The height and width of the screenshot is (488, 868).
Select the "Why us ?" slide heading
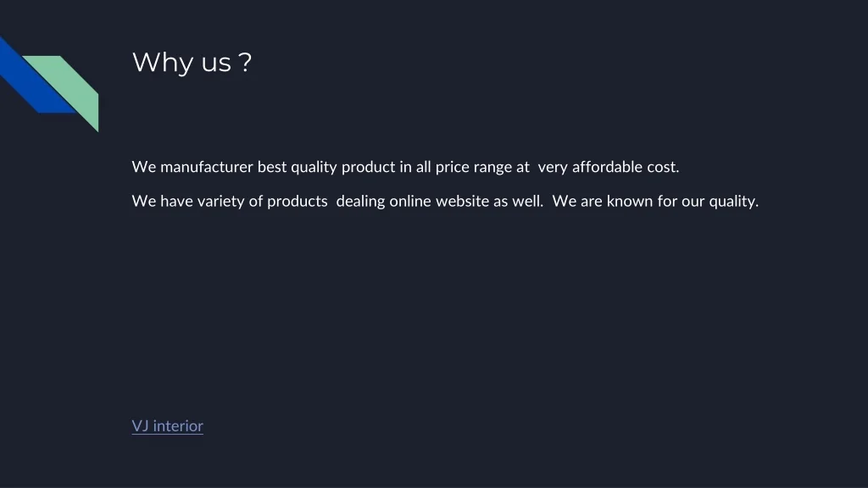pyautogui.click(x=192, y=63)
